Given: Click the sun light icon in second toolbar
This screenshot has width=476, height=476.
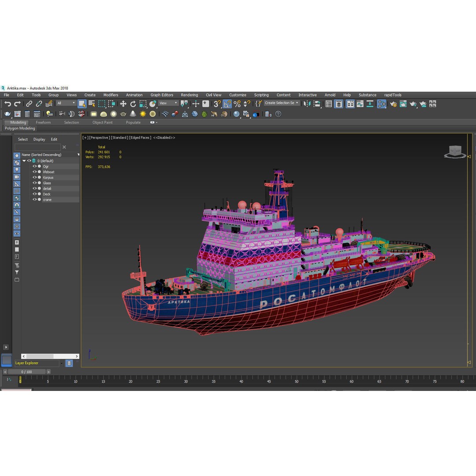Looking at the screenshot, I should 143,114.
